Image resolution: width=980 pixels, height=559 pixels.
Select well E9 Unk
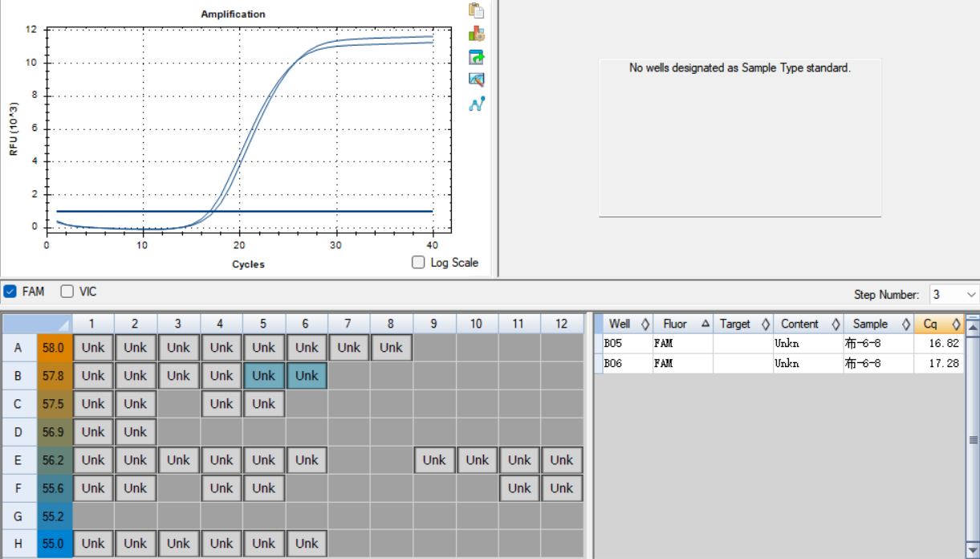[x=434, y=460]
